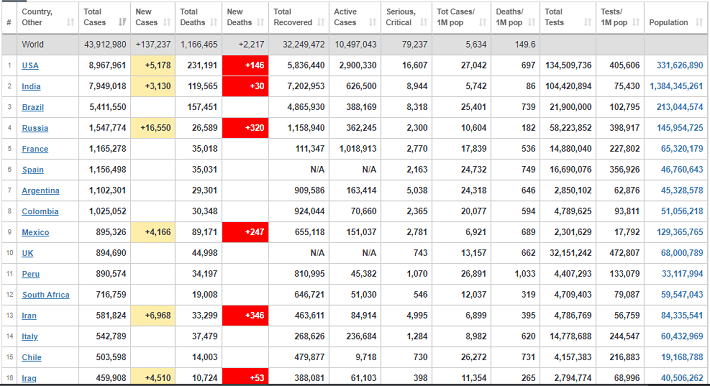Sort table by Total Cases header
This screenshot has width=710, height=386.
point(105,17)
